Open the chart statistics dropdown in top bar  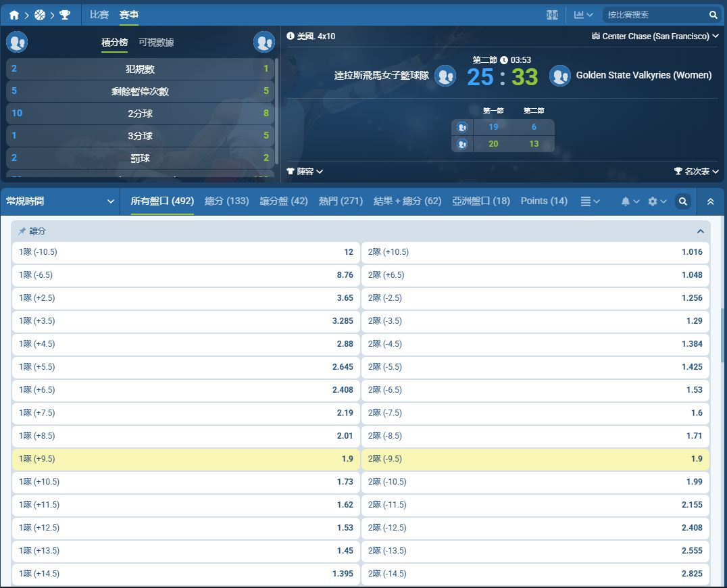583,15
